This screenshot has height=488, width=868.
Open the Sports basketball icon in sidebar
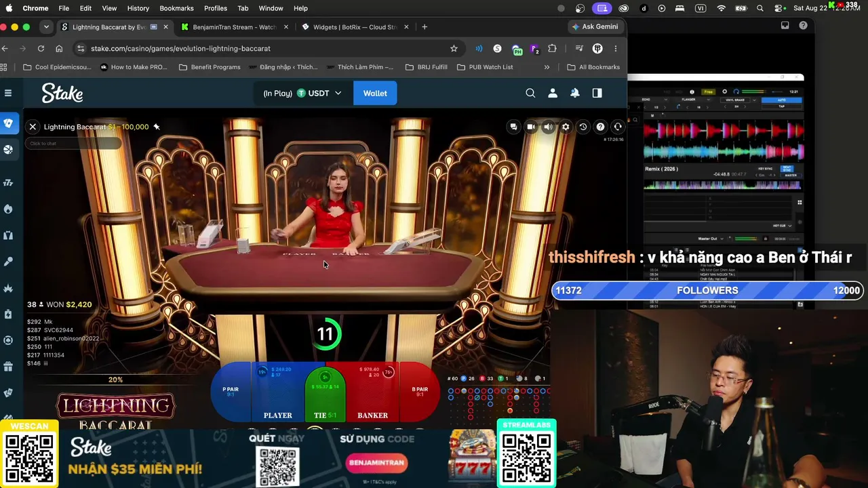(8, 149)
